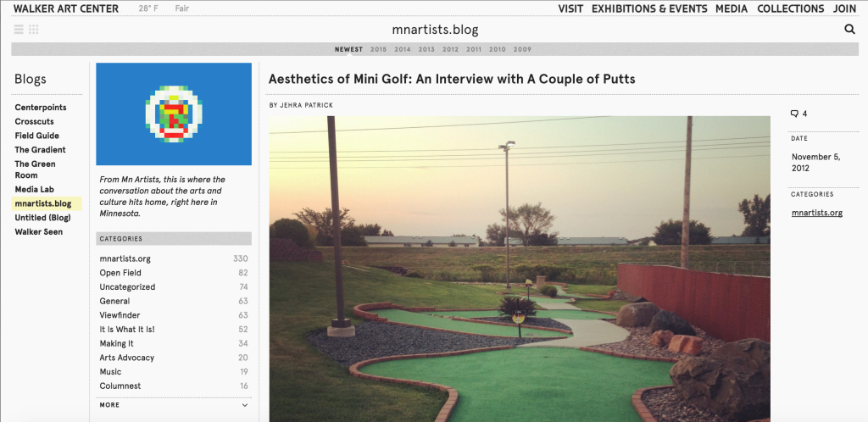Click the Join link

click(844, 8)
